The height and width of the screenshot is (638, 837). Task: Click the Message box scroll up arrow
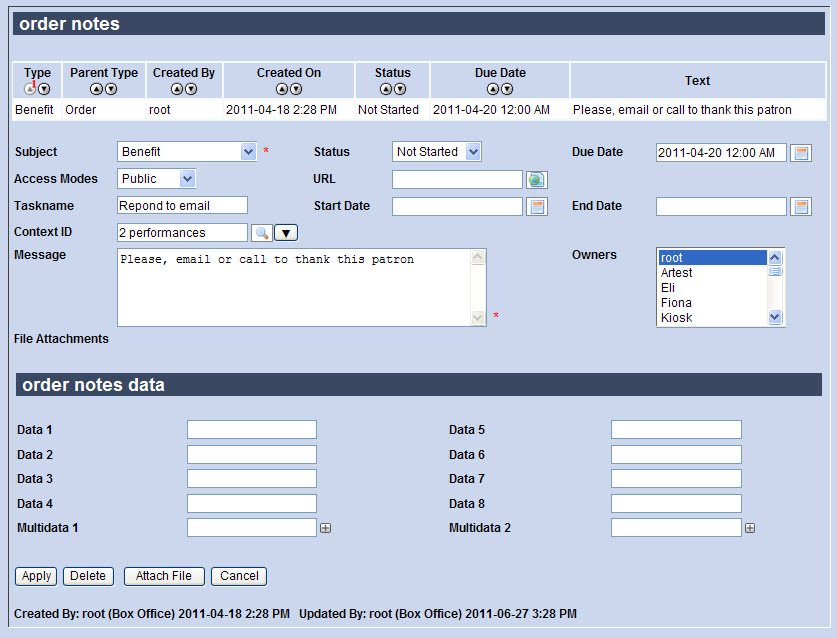tap(478, 257)
